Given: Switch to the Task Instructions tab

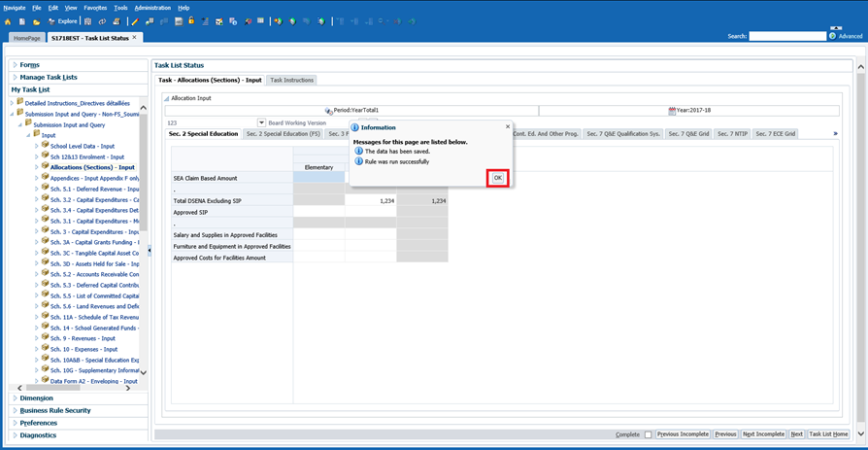Looking at the screenshot, I should (x=291, y=80).
